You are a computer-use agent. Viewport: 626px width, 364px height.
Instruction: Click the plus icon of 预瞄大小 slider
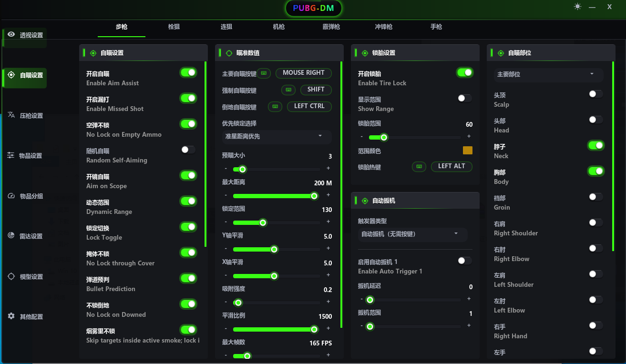(x=328, y=169)
